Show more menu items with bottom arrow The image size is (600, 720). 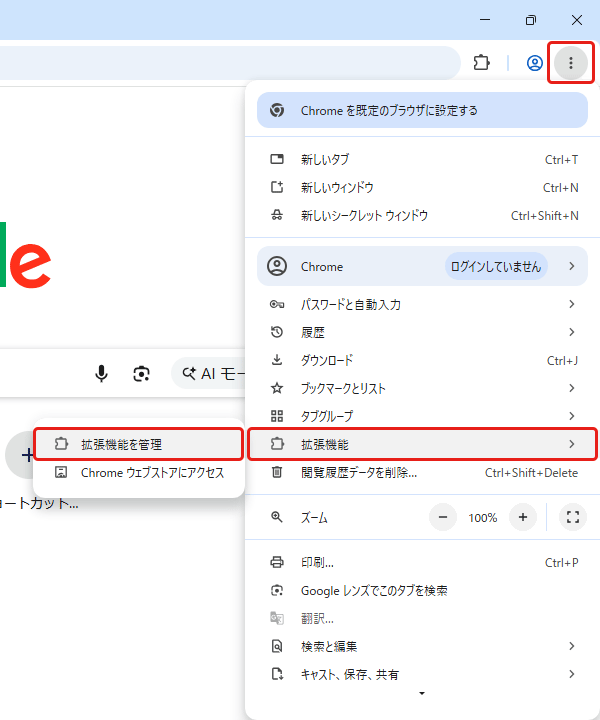tap(422, 693)
